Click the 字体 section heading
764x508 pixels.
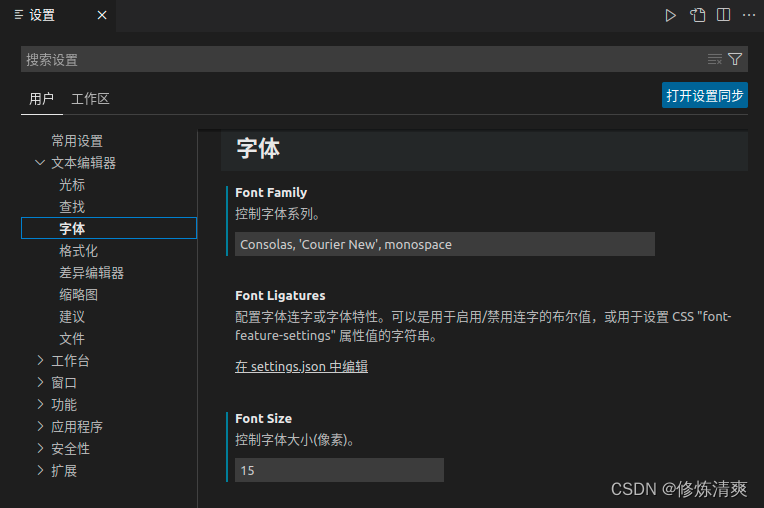click(x=258, y=148)
